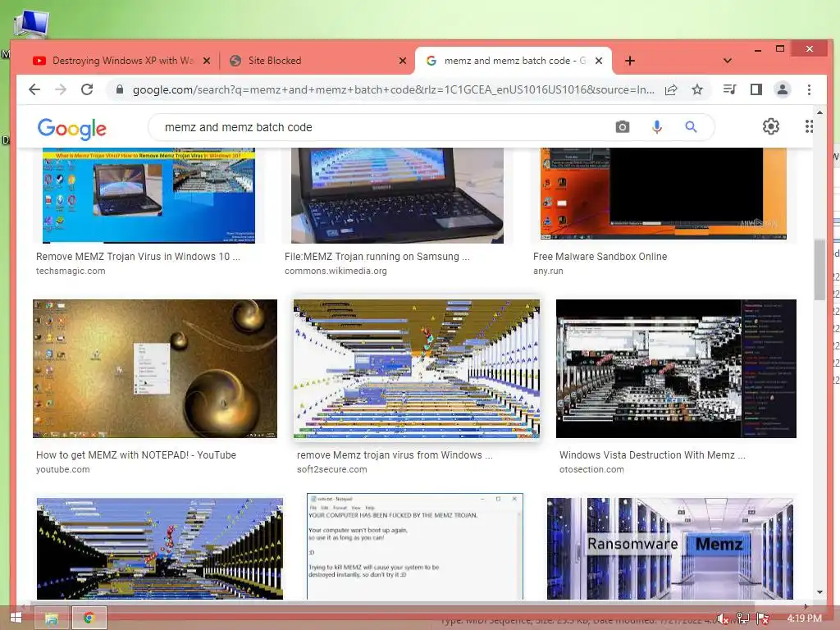The height and width of the screenshot is (630, 840).
Task: Close the memz batch code tab
Action: (x=599, y=61)
